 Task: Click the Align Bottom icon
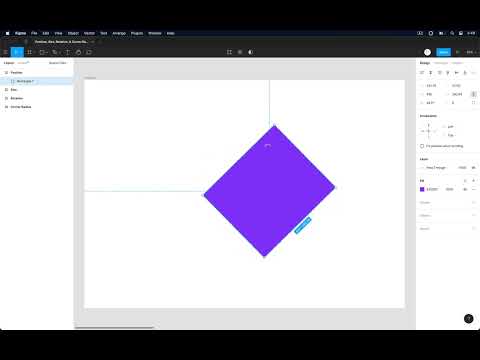[465, 73]
